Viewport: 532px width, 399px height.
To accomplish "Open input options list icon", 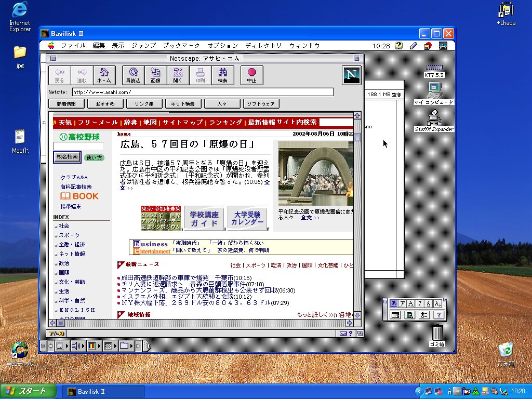I will coord(424,315).
